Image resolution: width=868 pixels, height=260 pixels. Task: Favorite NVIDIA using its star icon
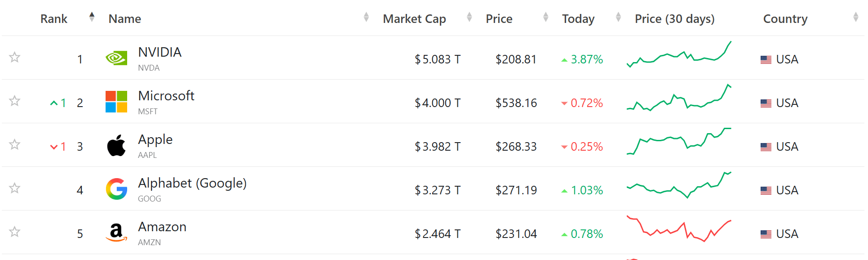coord(14,58)
